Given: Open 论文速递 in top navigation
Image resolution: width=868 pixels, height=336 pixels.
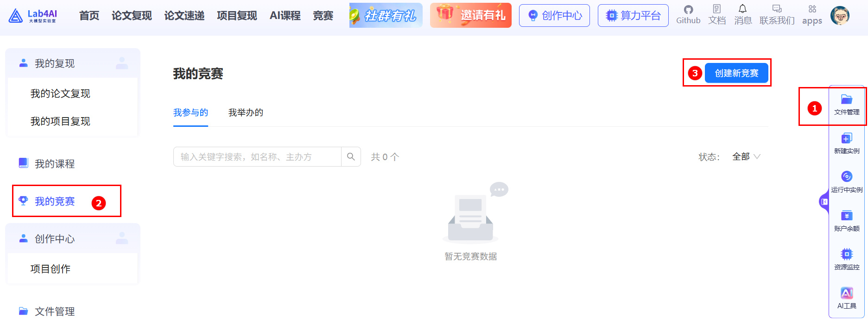Looking at the screenshot, I should pos(184,16).
